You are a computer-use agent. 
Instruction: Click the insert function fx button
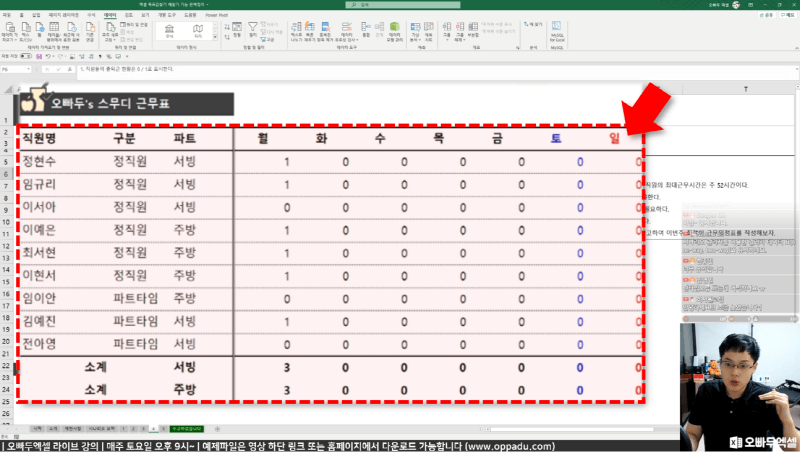pos(69,69)
